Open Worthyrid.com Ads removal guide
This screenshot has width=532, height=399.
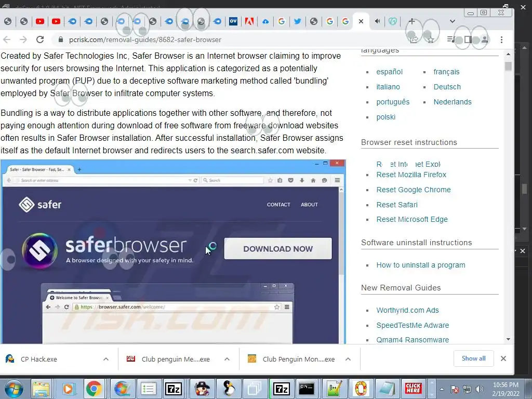(x=407, y=311)
